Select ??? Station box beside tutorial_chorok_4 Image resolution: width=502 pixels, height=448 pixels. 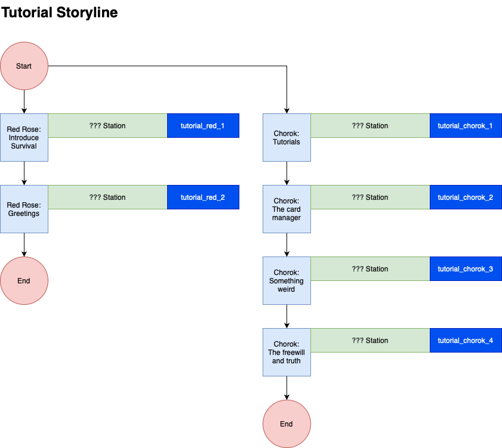[370, 340]
